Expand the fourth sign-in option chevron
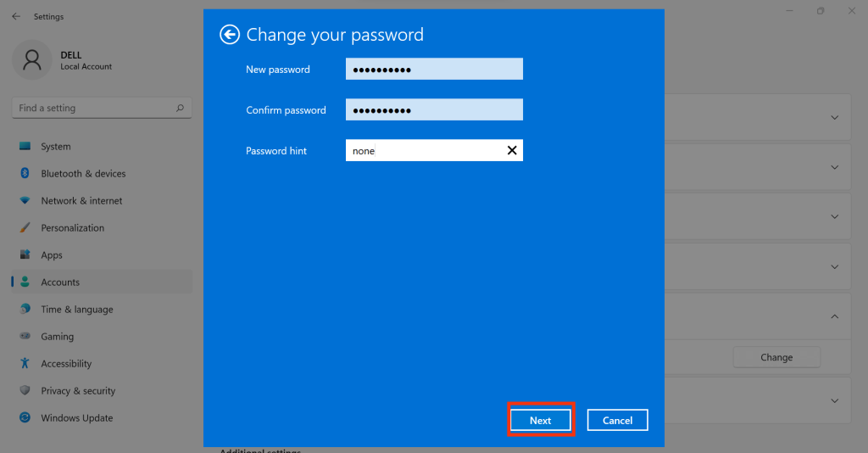The height and width of the screenshot is (453, 868). (x=834, y=267)
